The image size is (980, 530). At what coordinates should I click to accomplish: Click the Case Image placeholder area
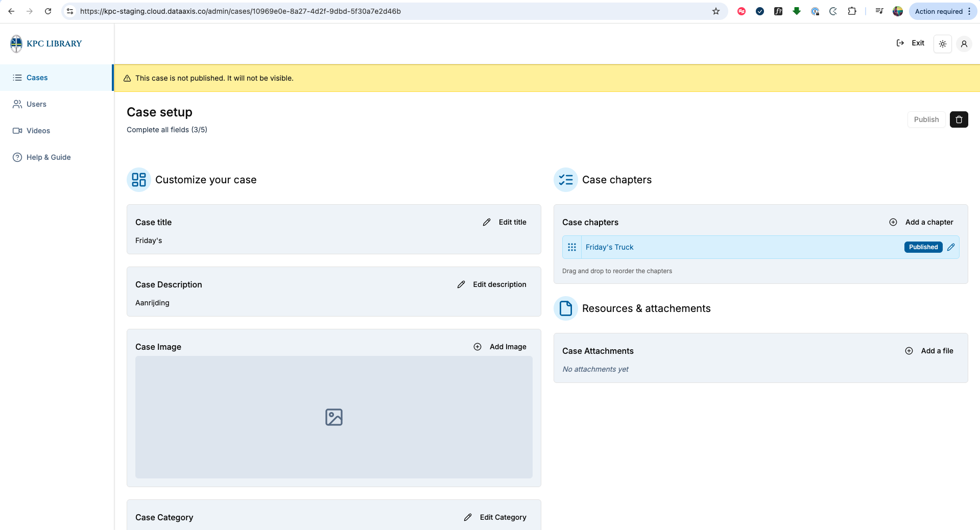pyautogui.click(x=334, y=417)
